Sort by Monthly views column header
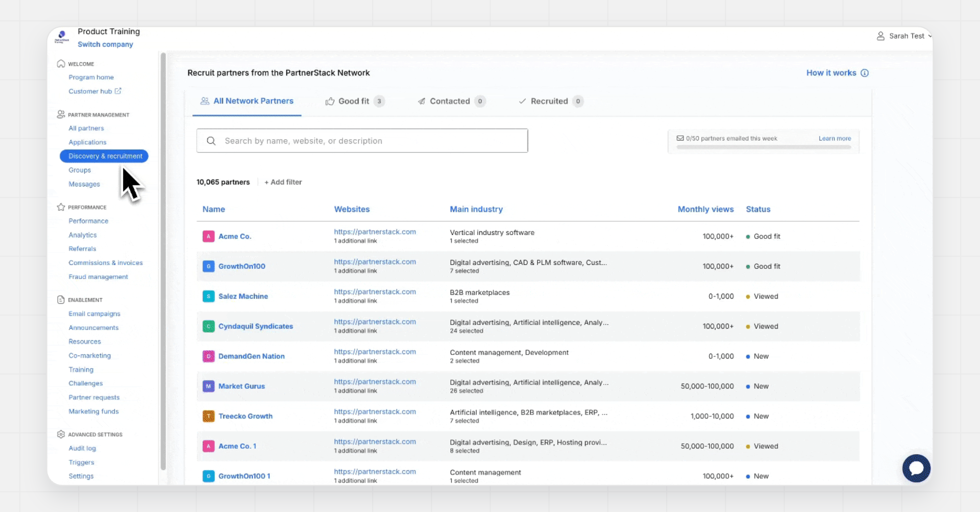Screen dimensions: 980x512 pyautogui.click(x=706, y=209)
